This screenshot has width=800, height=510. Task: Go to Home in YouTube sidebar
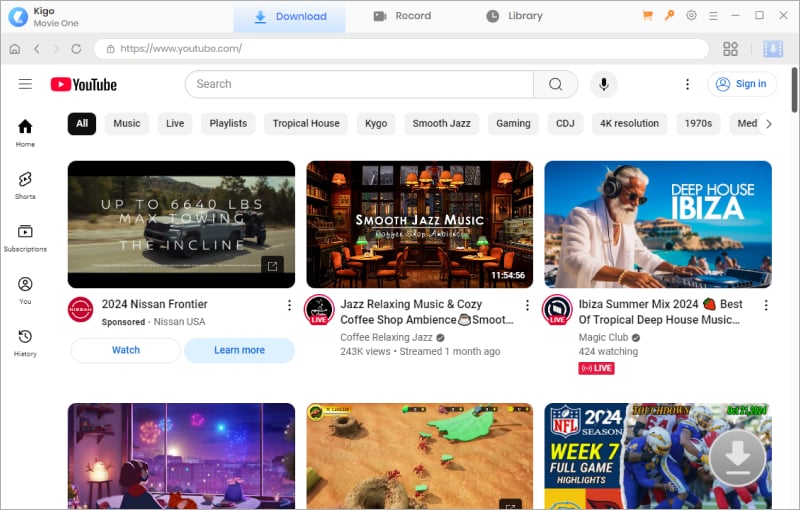point(25,133)
